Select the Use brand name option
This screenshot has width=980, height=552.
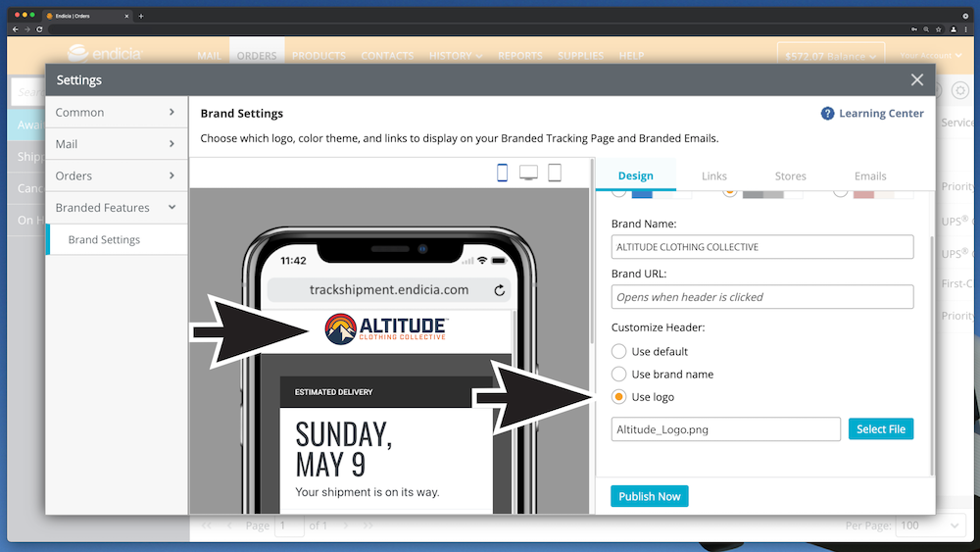pos(618,374)
